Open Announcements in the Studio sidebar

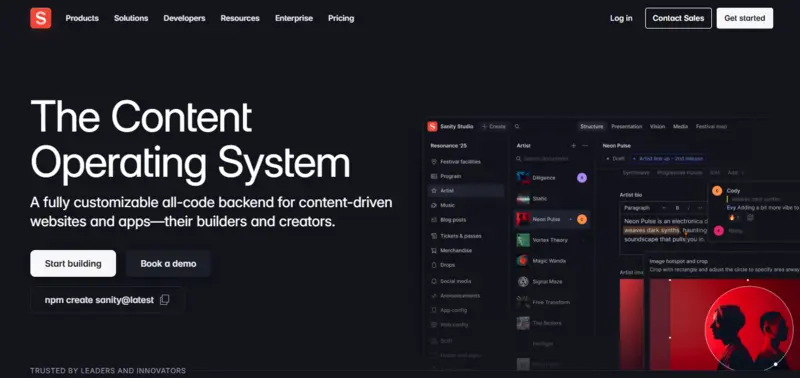click(x=466, y=296)
